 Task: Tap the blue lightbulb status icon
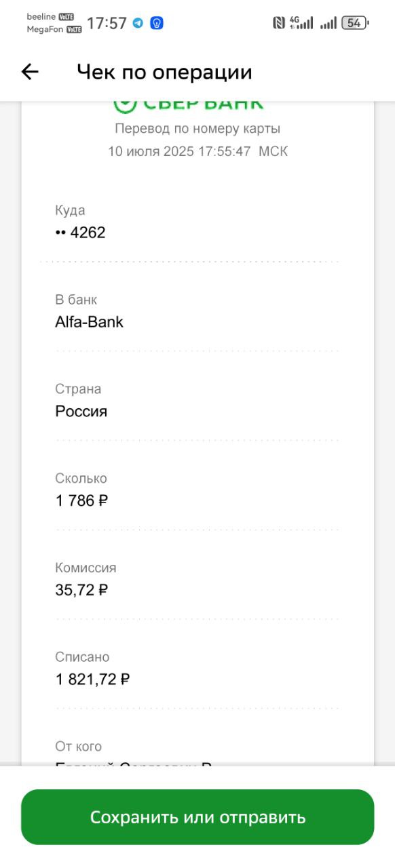coord(157,23)
